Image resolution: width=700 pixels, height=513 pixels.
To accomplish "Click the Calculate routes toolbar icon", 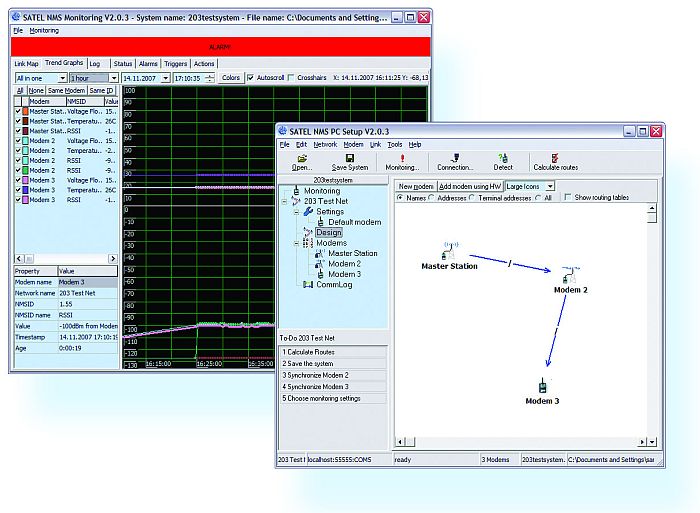I will (x=556, y=159).
